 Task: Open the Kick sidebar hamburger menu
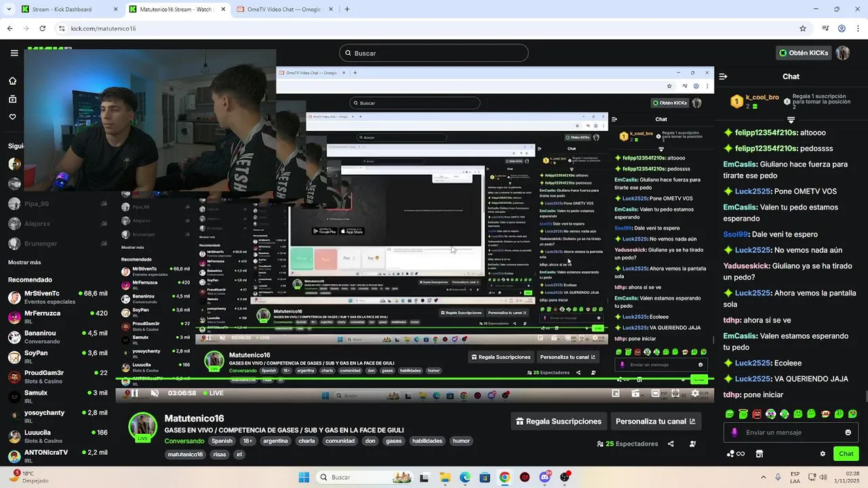click(14, 53)
